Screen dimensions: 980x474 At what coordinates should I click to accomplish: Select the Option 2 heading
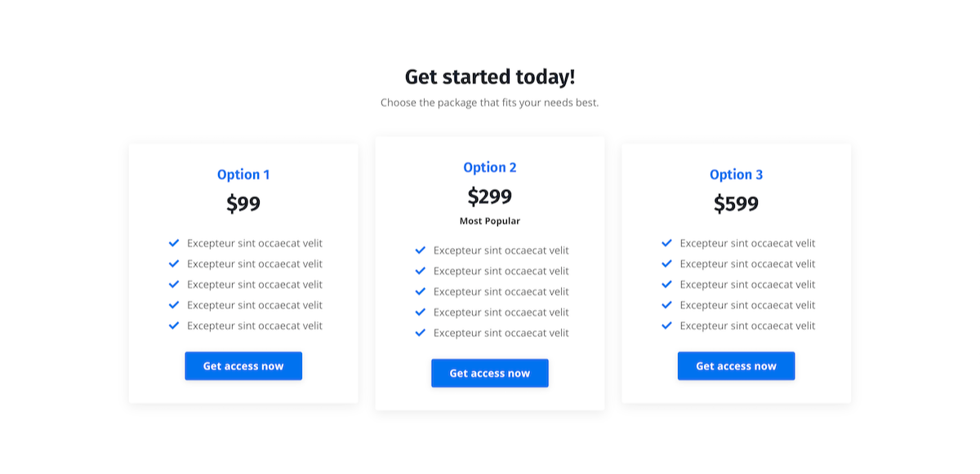(490, 167)
